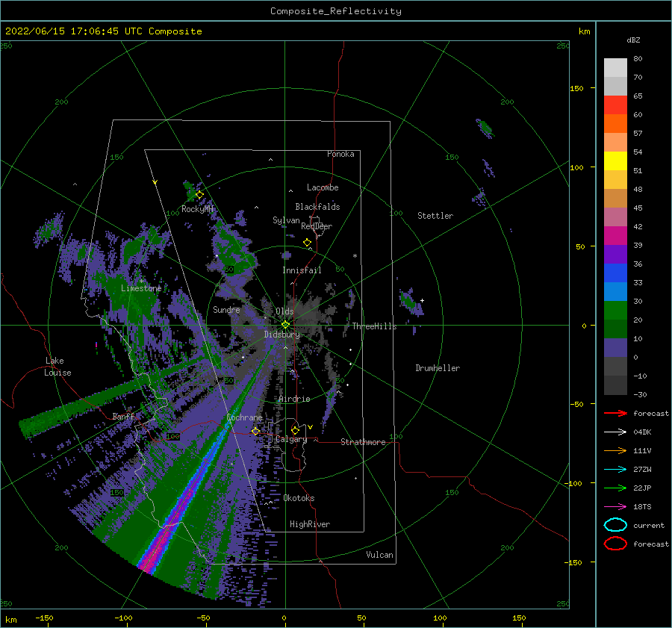Screen dimensions: 672x628
Task: Click the white 04DK arrow legend icon
Action: 615,432
